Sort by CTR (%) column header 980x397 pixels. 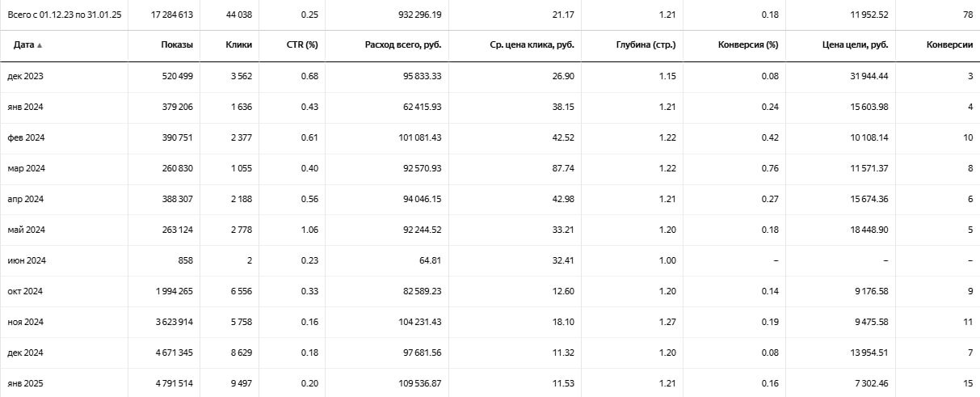(303, 45)
